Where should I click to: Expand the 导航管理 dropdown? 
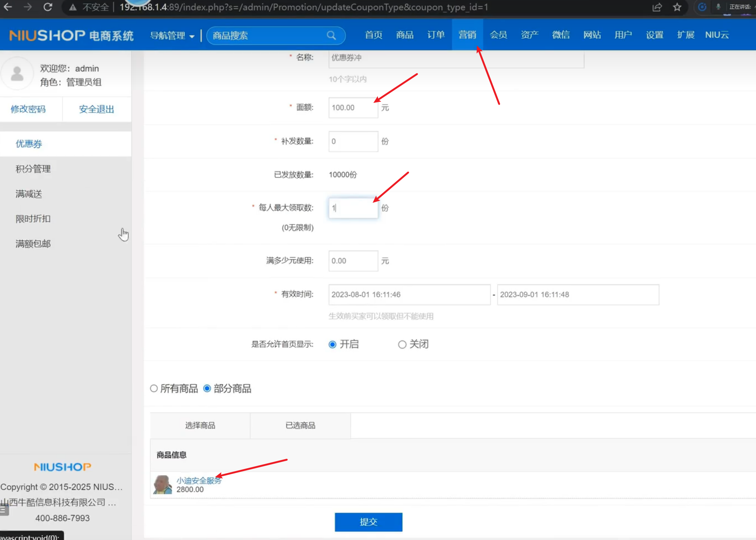click(172, 36)
